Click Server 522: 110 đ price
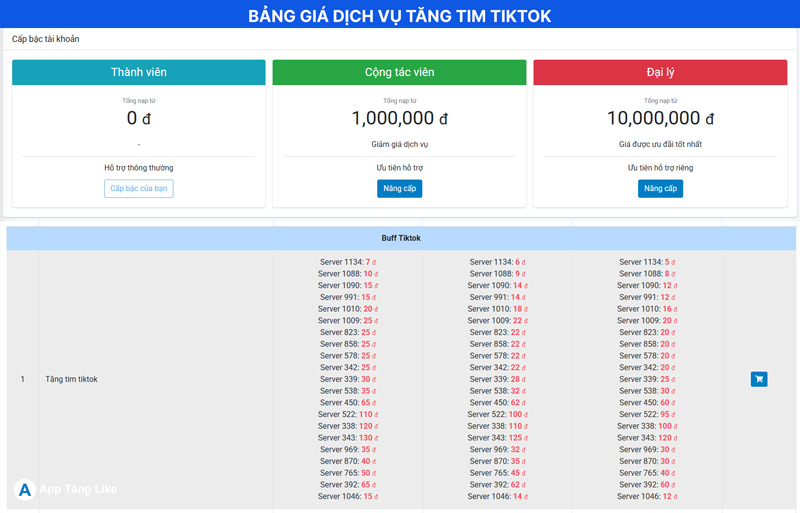 (348, 414)
